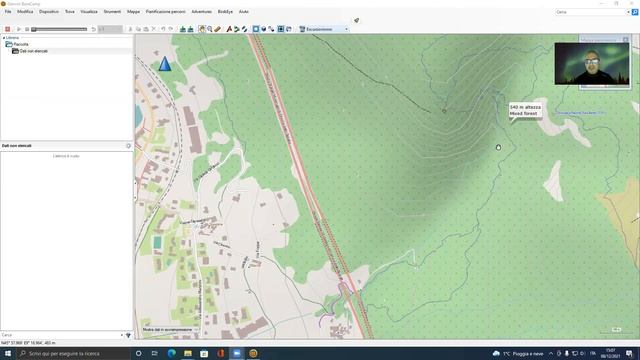This screenshot has width=640, height=360.
Task: Select the hand pan tool
Action: coord(202,29)
